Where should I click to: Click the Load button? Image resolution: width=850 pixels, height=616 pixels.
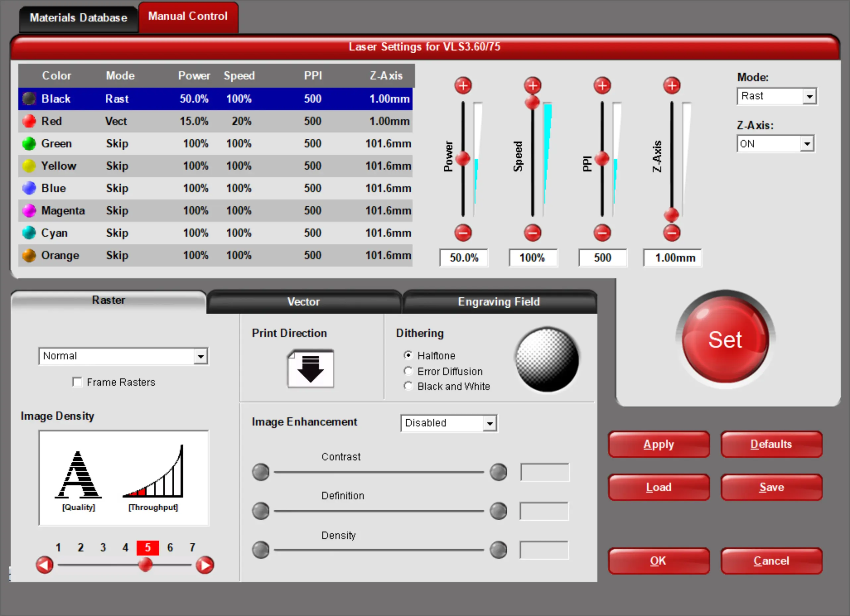(x=659, y=487)
